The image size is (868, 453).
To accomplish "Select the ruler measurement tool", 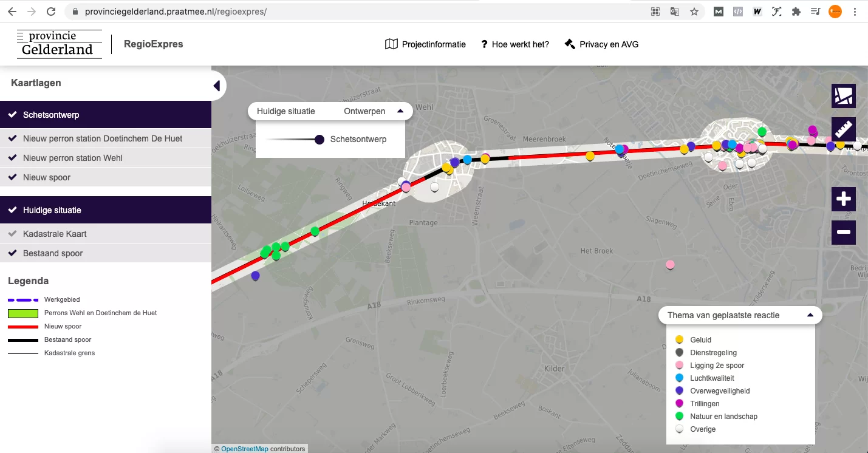I will tap(843, 129).
